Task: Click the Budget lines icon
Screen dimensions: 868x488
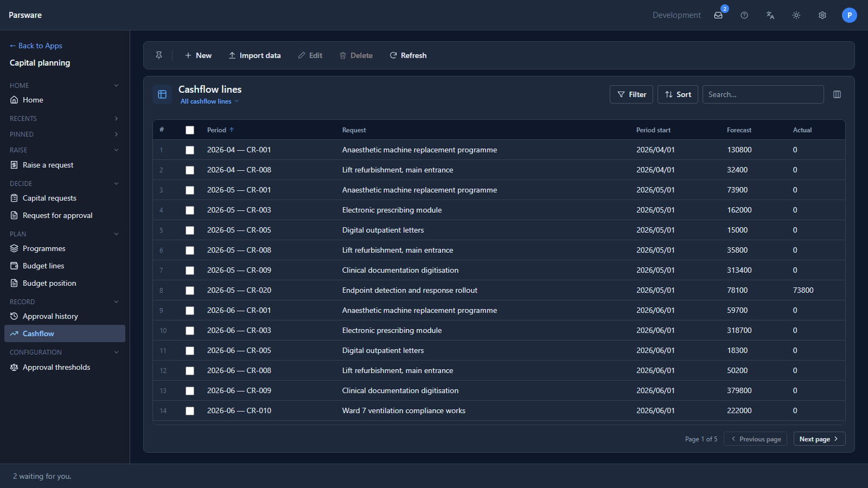Action: pos(14,266)
